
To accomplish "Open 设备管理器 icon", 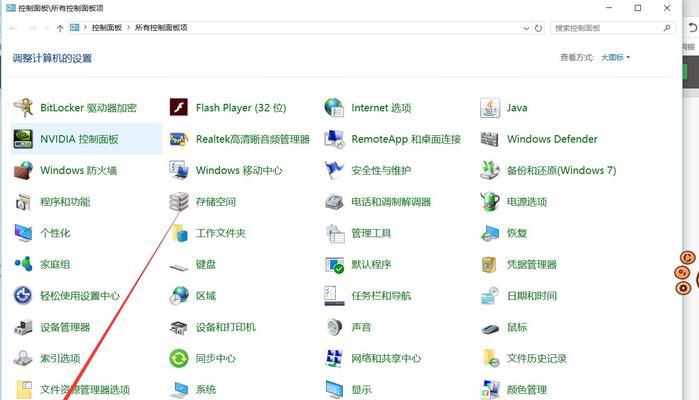I will click(x=23, y=327).
